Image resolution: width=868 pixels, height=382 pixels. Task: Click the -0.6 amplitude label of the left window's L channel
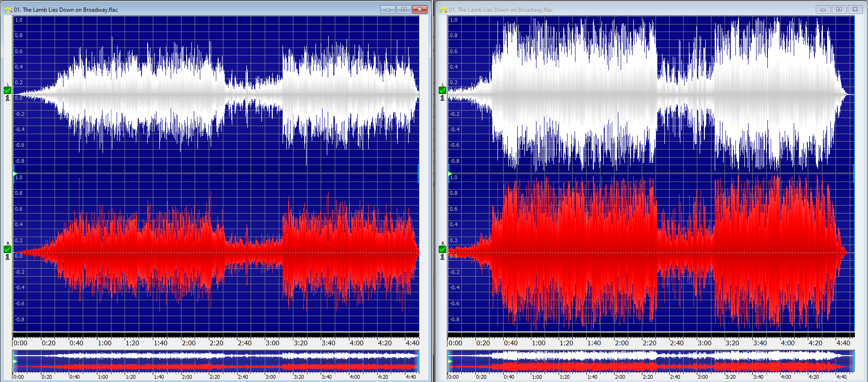[19, 145]
